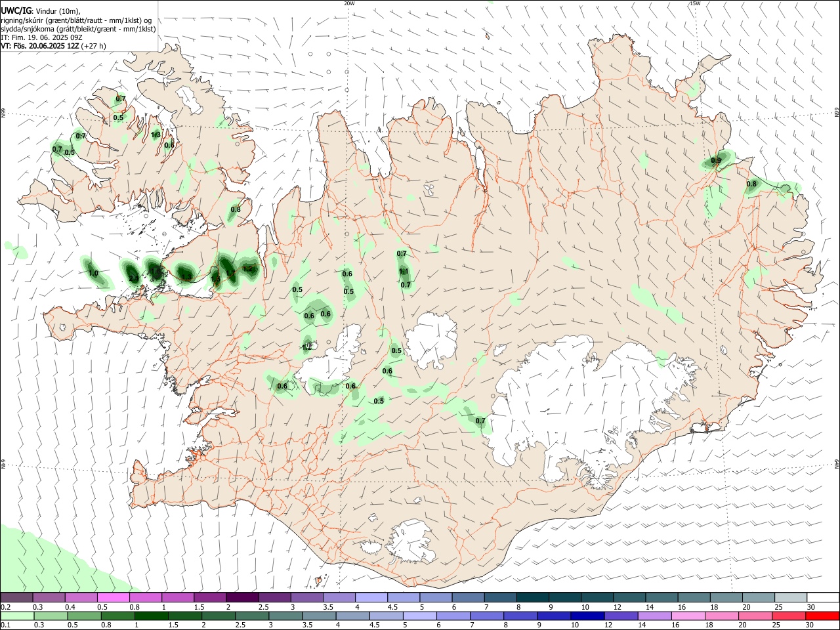Click the '1.0' precipitation value off the west coast
The image size is (840, 630).
[x=93, y=273]
